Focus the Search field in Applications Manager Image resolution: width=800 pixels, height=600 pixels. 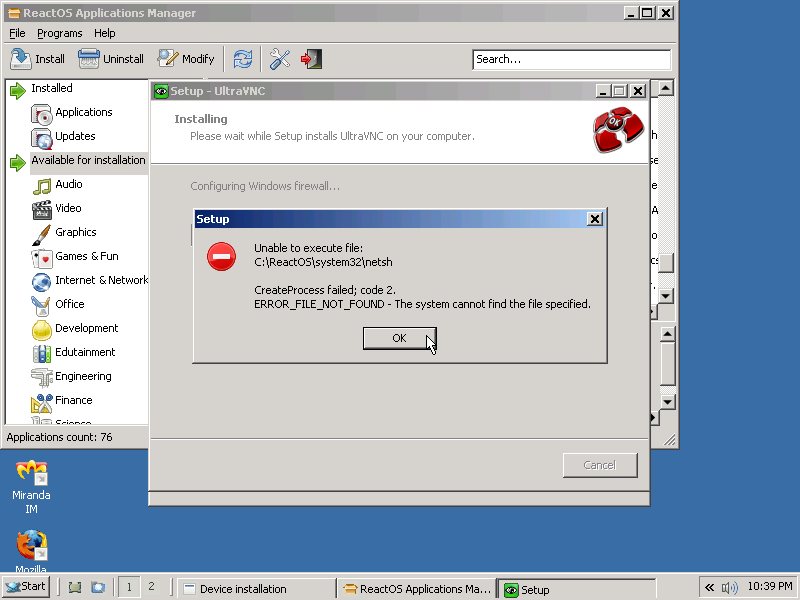pos(571,59)
